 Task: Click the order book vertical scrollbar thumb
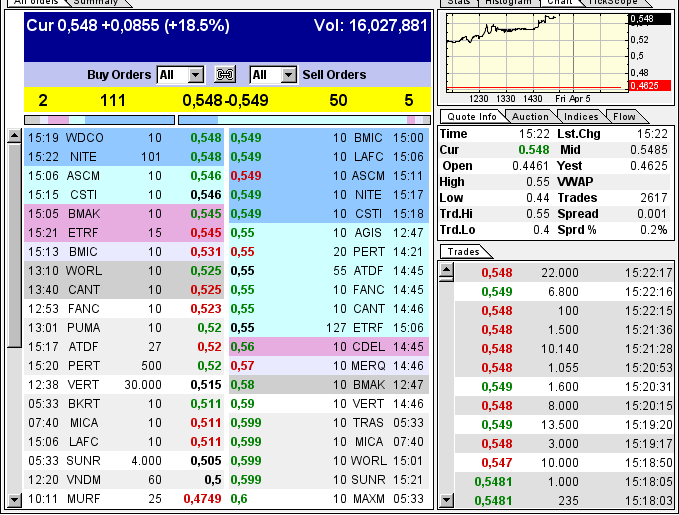pyautogui.click(x=14, y=245)
